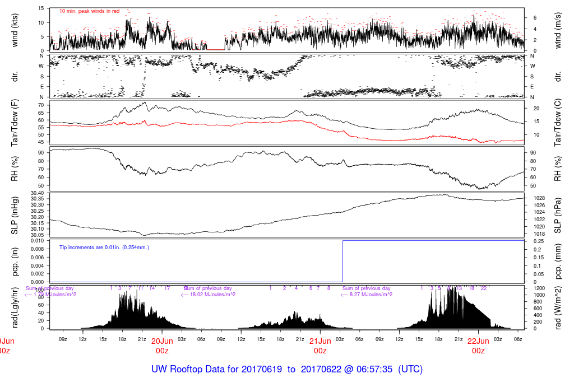
Task: Click the '1.79 MJoules/m^2' radiation sum
Action: click(x=55, y=295)
